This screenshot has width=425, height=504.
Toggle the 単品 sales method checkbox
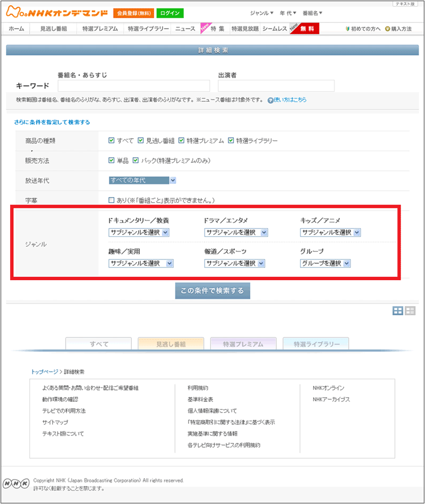[x=112, y=161]
